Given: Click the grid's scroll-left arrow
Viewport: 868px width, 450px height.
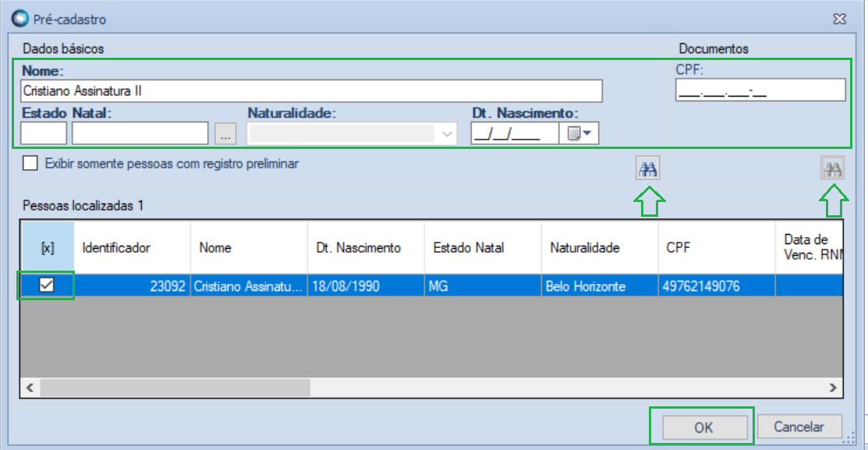Looking at the screenshot, I should pos(30,388).
